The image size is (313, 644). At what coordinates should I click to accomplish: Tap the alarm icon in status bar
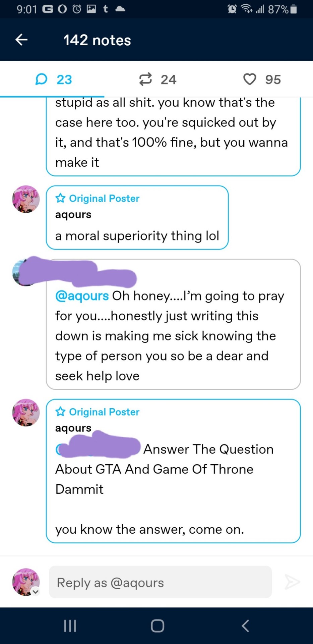[x=232, y=9]
